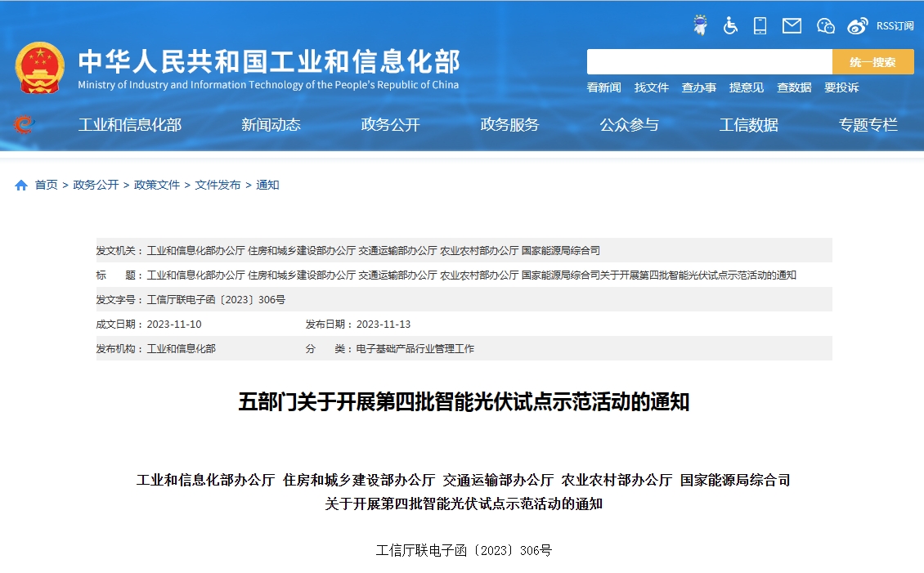Open the AI robot assistant icon

point(700,25)
